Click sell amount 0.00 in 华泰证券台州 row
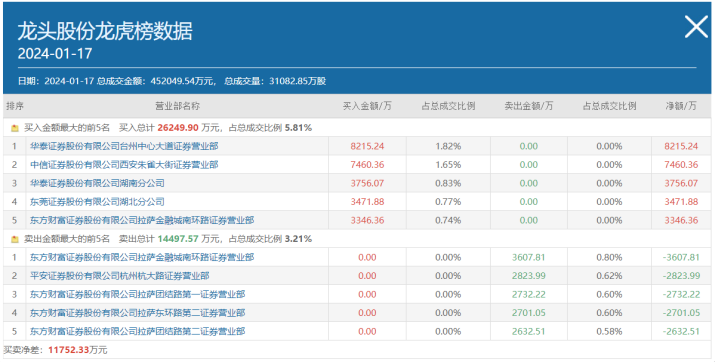The width and height of the screenshot is (715, 362). point(528,146)
